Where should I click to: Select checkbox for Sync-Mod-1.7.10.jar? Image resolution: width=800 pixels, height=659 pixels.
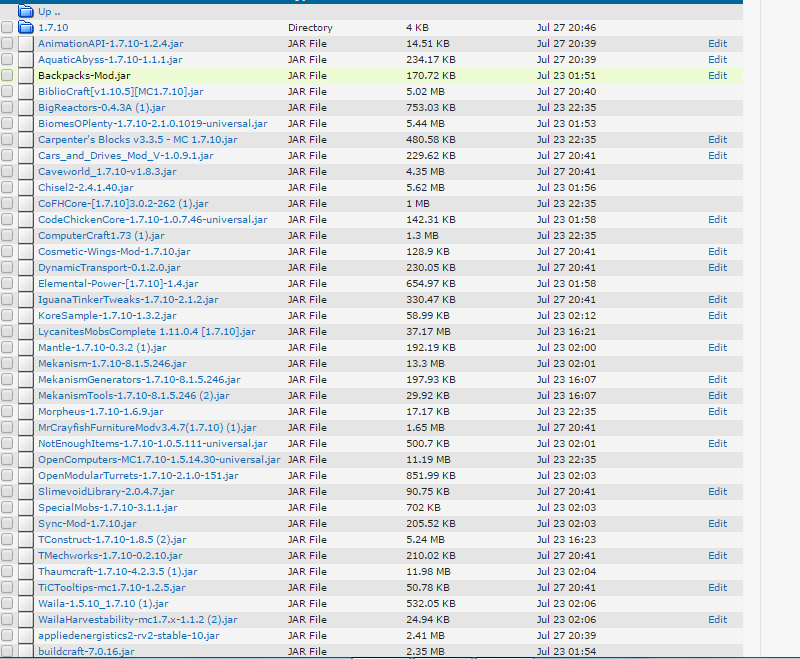(7, 523)
